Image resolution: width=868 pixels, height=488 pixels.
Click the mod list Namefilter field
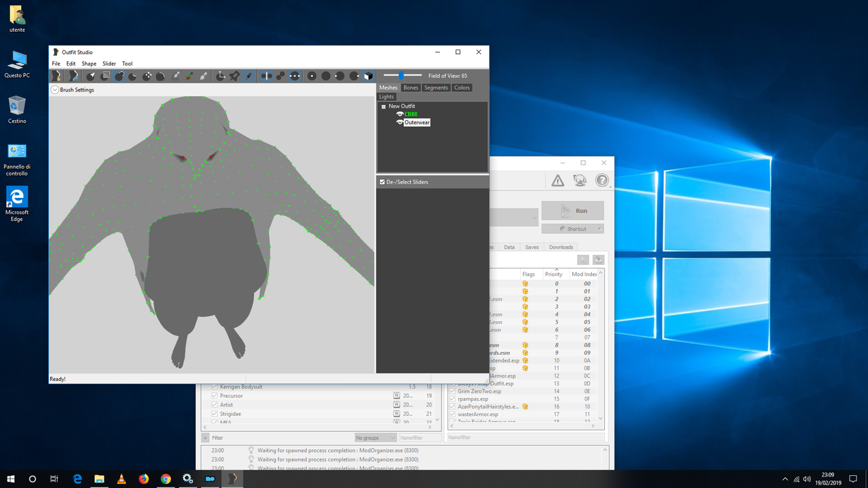tap(420, 438)
